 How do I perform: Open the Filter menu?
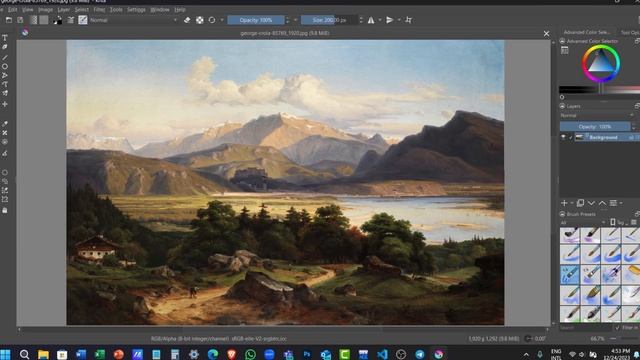tap(99, 9)
